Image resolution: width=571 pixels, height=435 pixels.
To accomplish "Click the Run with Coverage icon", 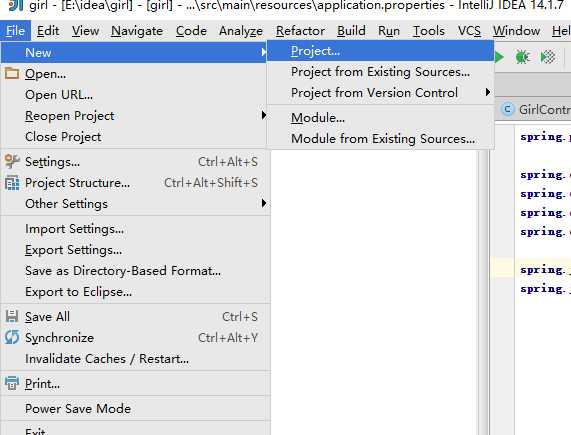I will point(548,57).
